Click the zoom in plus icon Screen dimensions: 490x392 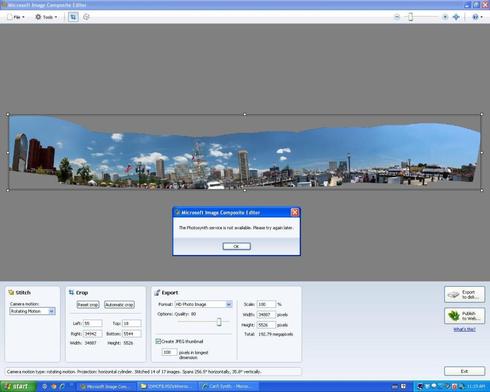445,17
